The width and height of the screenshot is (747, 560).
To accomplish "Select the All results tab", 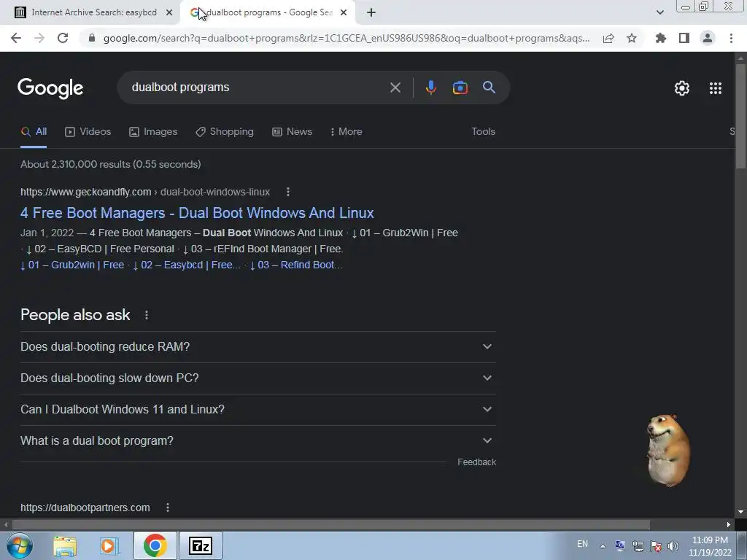I will [x=34, y=132].
